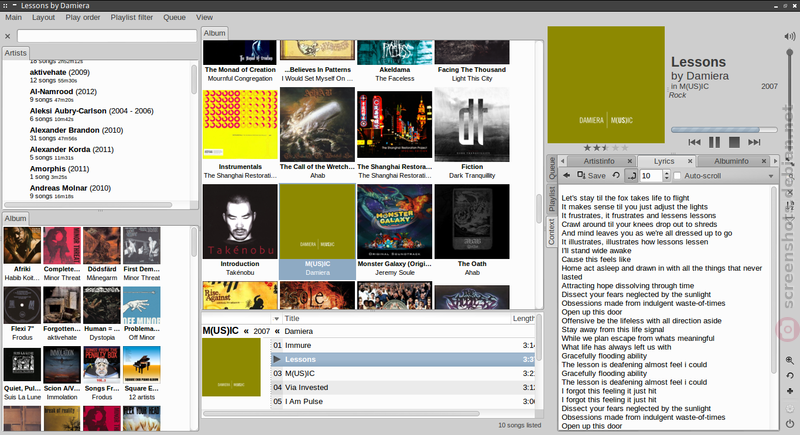Enable the Auto-scroll checkbox
Viewport: 800px width, 435px height.
pos(678,175)
